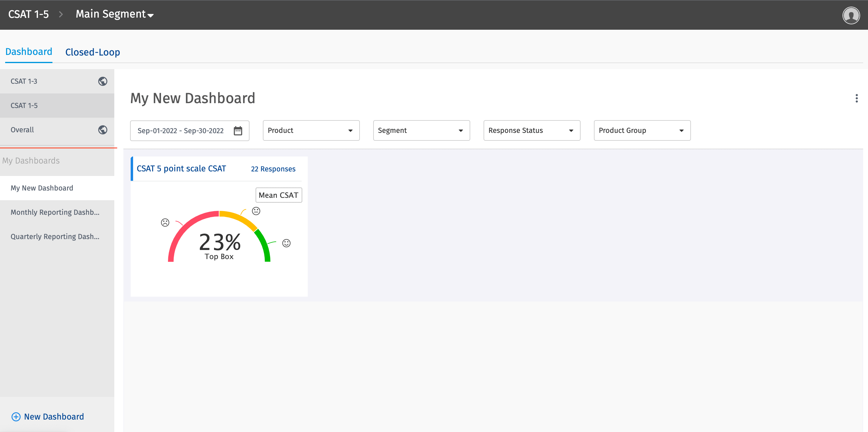
Task: Toggle the Mean CSAT view button
Action: [278, 195]
